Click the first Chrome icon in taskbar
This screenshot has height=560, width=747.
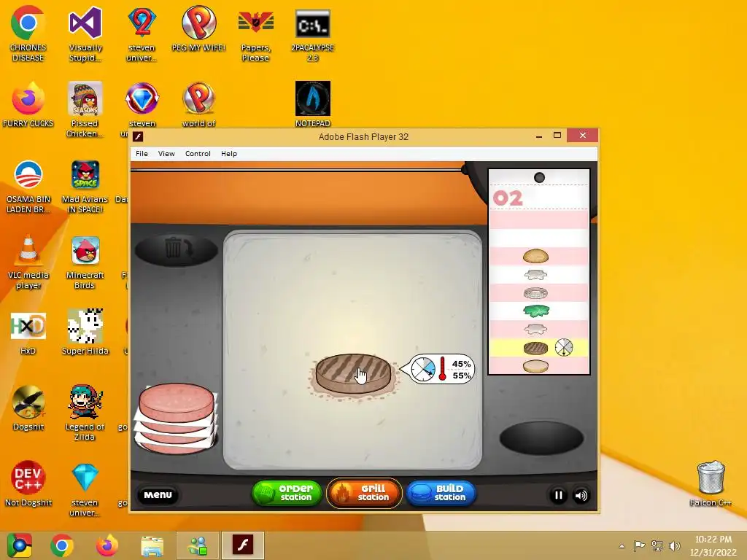(x=20, y=545)
